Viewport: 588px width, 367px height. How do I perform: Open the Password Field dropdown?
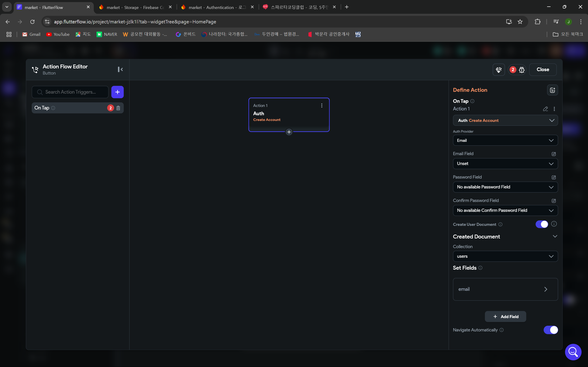pyautogui.click(x=505, y=187)
